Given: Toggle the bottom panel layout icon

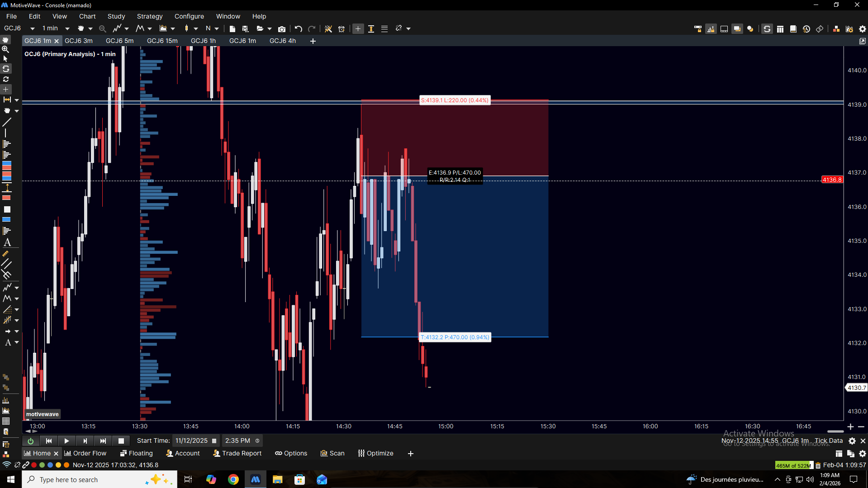Looking at the screenshot, I should (724, 29).
